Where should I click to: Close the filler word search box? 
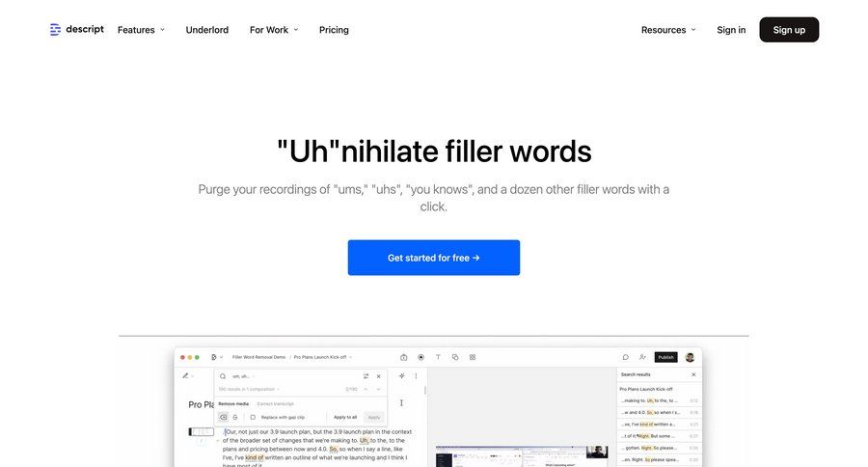pyautogui.click(x=379, y=376)
